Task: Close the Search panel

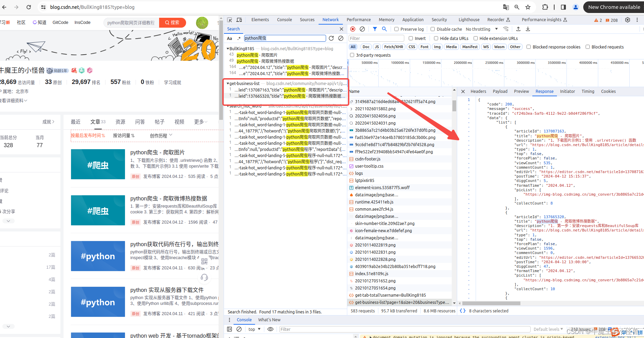Action: 341,29
